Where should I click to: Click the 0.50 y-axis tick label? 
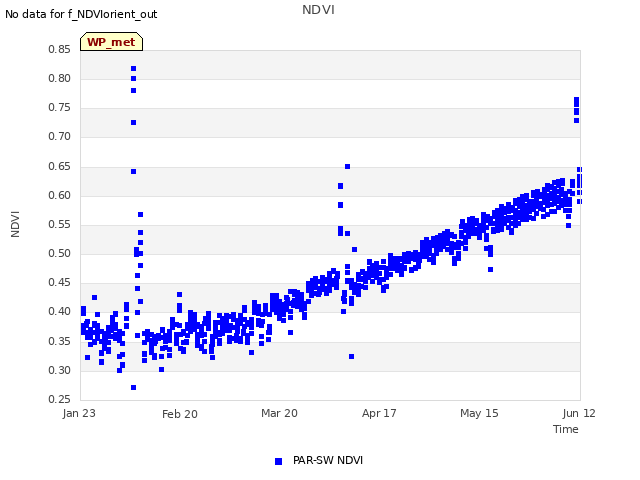(x=59, y=253)
